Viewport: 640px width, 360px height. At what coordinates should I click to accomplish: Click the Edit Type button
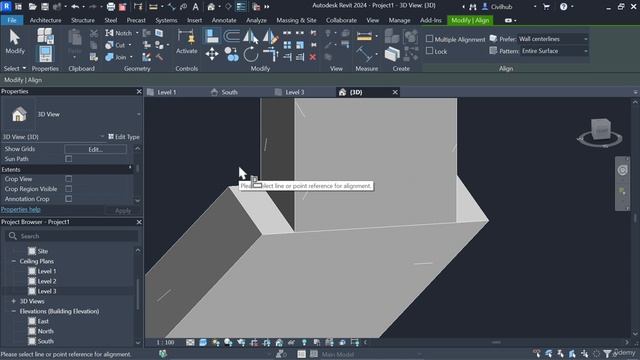(x=124, y=137)
